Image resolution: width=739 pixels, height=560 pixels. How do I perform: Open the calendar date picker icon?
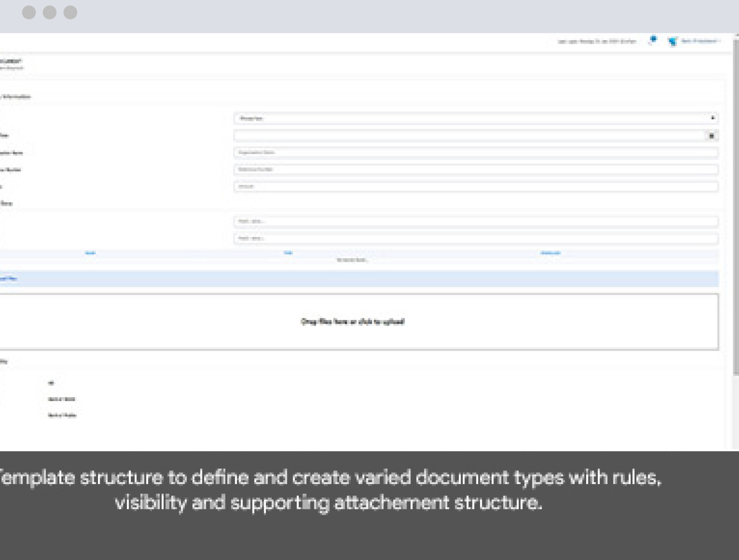tap(711, 136)
